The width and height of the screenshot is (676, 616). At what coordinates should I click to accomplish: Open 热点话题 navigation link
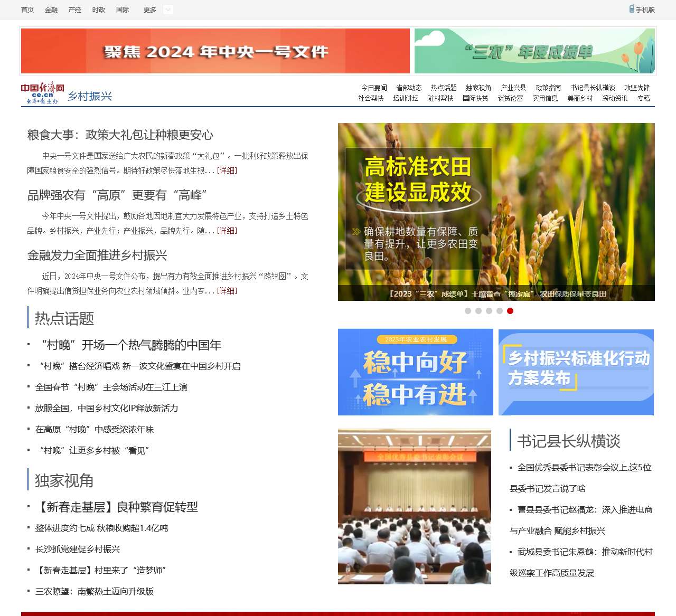[x=444, y=88]
